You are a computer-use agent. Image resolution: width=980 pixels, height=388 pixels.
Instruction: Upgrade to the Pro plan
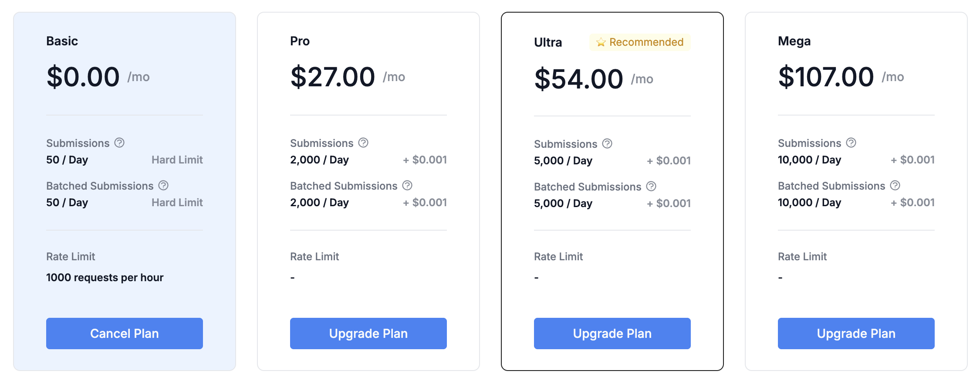(368, 334)
